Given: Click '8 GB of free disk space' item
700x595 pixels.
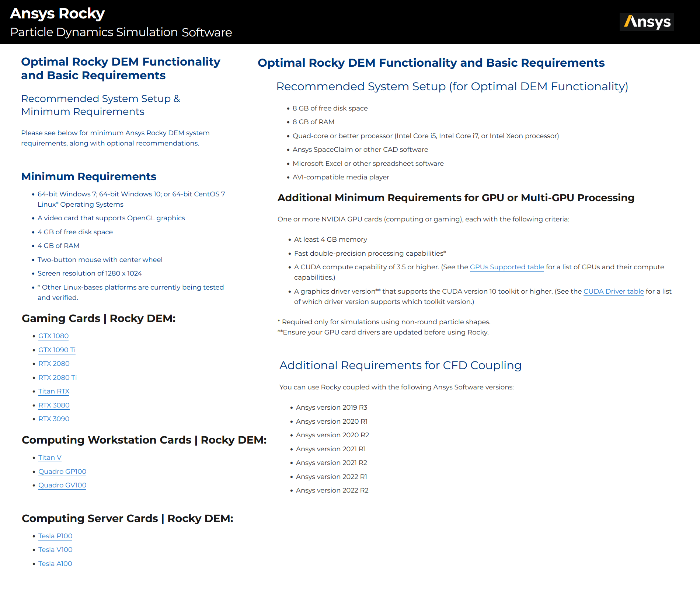Looking at the screenshot, I should [x=330, y=108].
